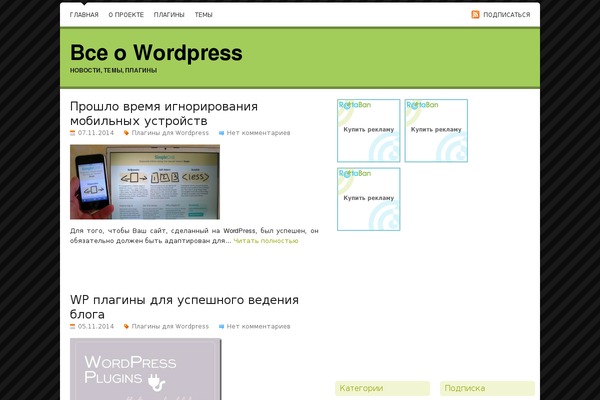This screenshot has width=600, height=400.
Task: Open post about ignoring mobile devices
Action: point(164,113)
